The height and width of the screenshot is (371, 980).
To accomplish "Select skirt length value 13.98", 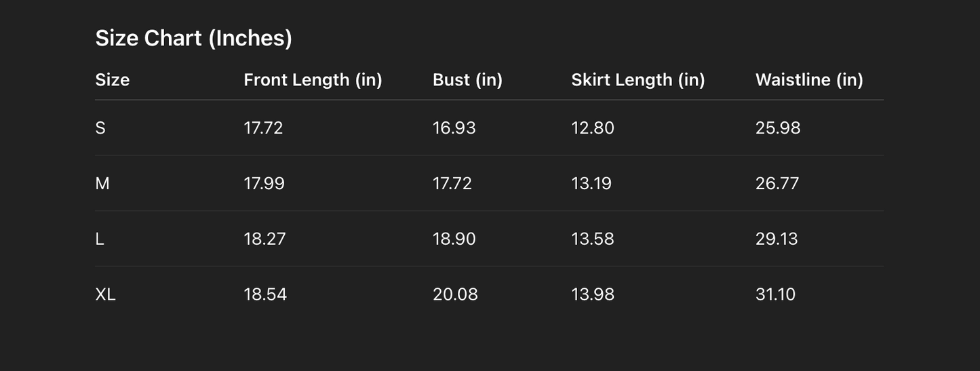I will point(592,295).
